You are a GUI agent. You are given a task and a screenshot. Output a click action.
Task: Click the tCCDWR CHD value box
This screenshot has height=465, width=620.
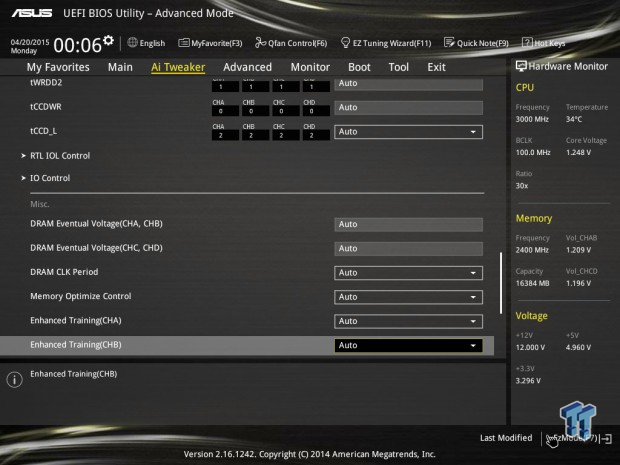click(316, 111)
